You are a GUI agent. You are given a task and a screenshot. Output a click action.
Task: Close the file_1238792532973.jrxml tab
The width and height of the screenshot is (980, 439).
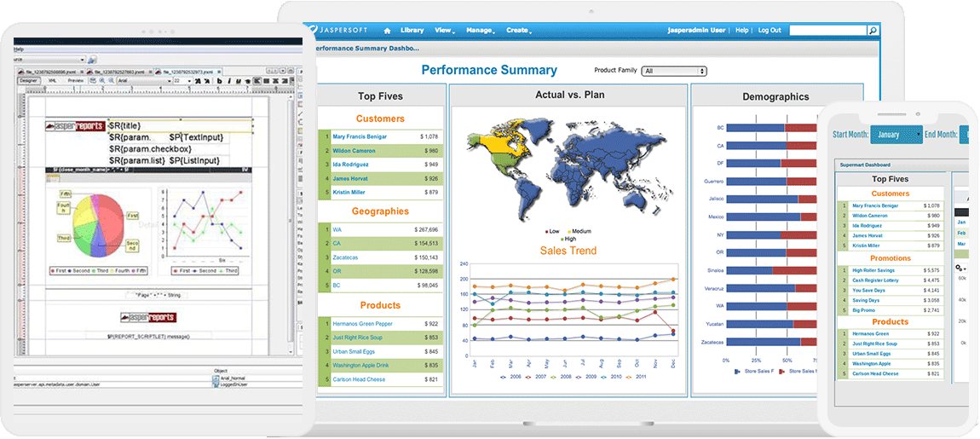pyautogui.click(x=219, y=72)
